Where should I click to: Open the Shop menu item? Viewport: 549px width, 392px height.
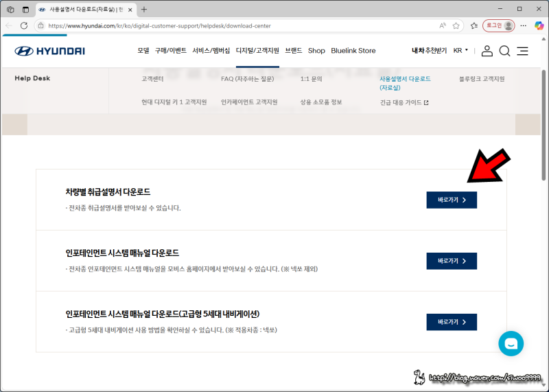tap(316, 50)
